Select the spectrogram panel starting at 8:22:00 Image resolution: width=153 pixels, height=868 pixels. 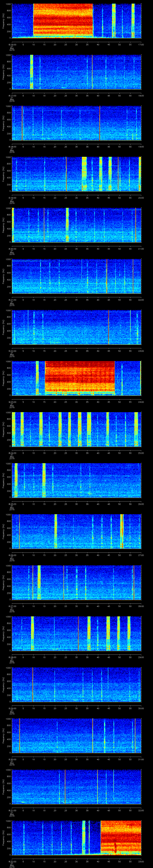[x=77, y=327]
